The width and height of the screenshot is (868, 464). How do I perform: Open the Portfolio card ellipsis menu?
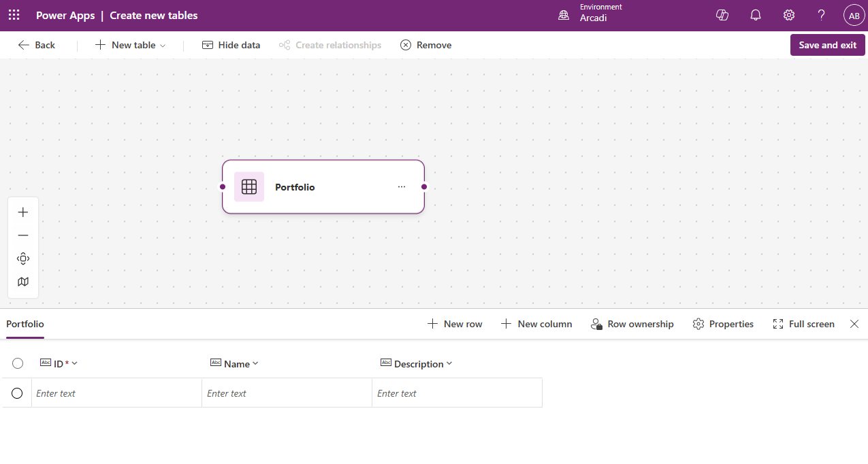(x=402, y=186)
